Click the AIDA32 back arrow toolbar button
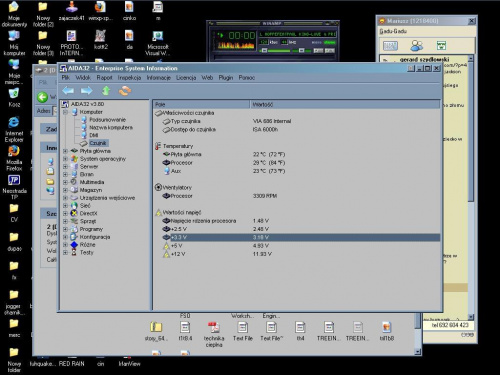Viewport: 500px width, 375px height. pyautogui.click(x=68, y=91)
